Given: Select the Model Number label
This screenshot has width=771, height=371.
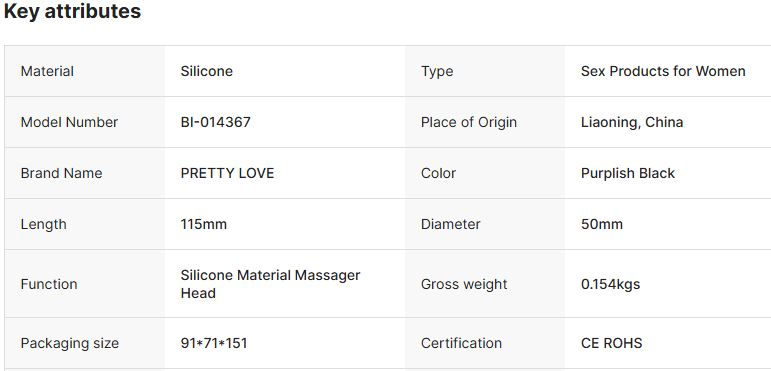Looking at the screenshot, I should pos(69,122).
